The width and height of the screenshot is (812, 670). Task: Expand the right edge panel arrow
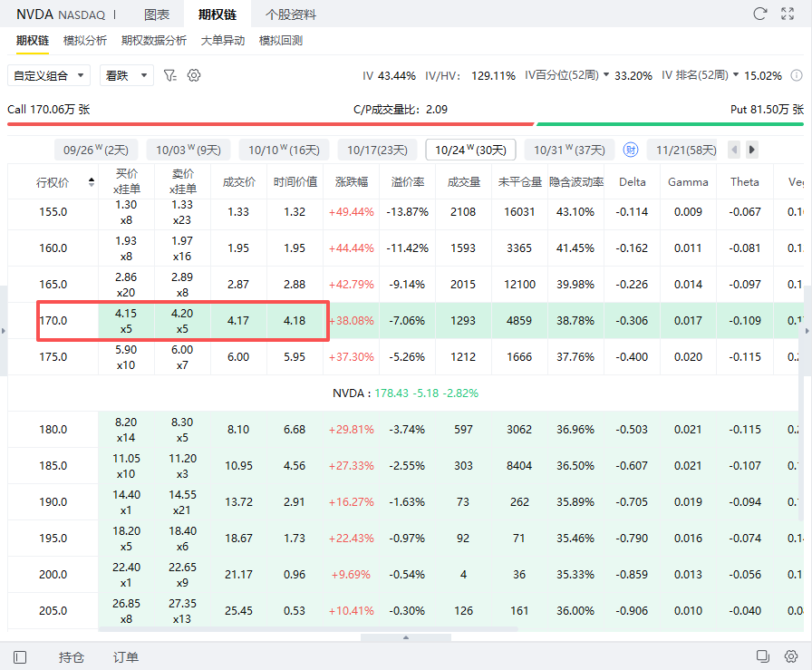click(807, 331)
